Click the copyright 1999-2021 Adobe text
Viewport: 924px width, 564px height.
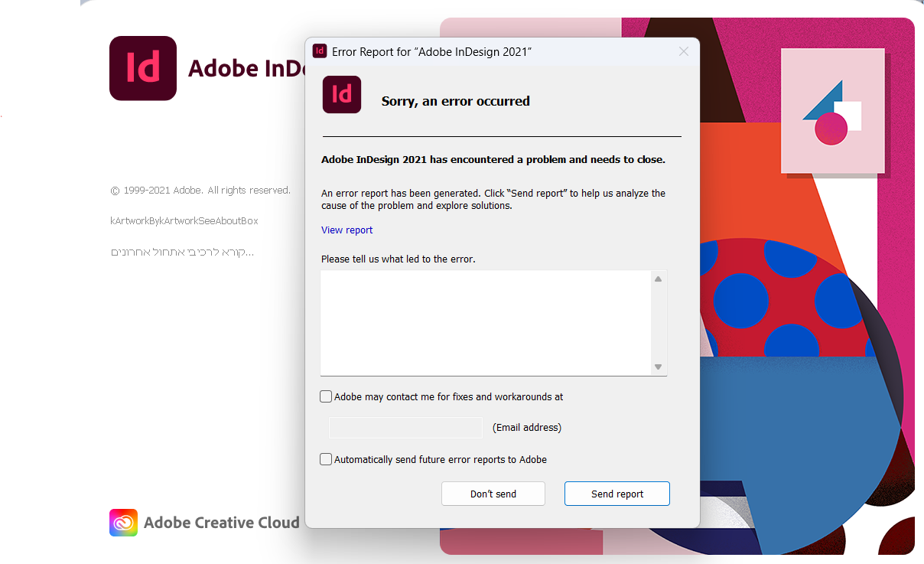point(200,191)
